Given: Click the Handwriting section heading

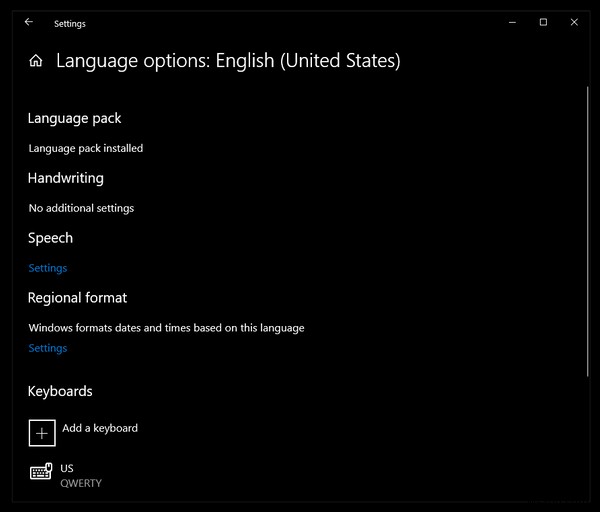Looking at the screenshot, I should point(66,178).
